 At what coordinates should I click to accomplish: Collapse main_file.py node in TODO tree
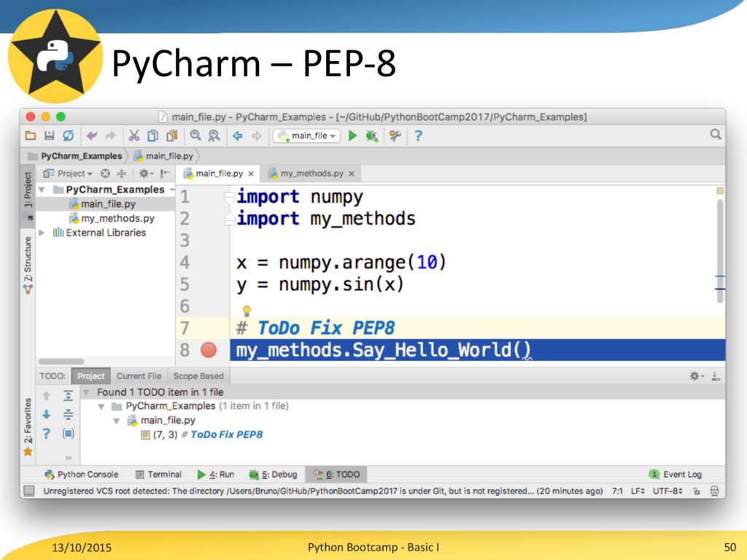[116, 421]
